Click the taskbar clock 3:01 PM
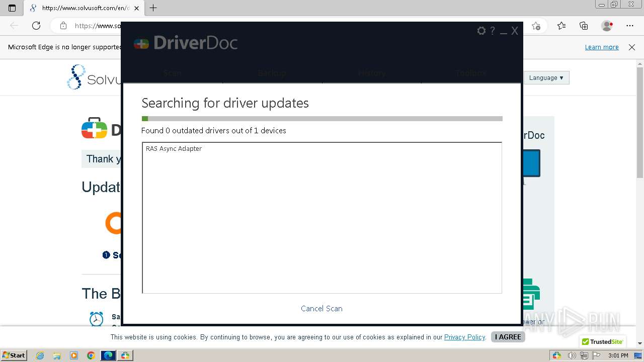Image resolution: width=644 pixels, height=362 pixels. pyautogui.click(x=618, y=355)
